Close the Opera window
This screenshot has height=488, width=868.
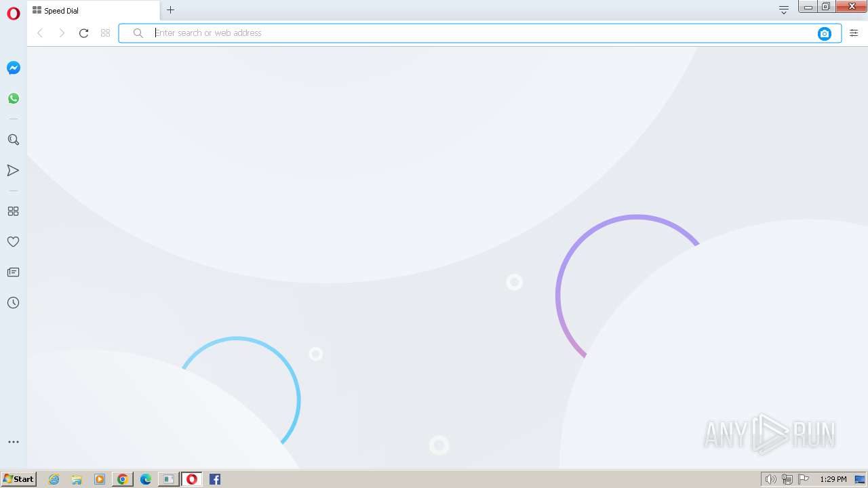852,7
